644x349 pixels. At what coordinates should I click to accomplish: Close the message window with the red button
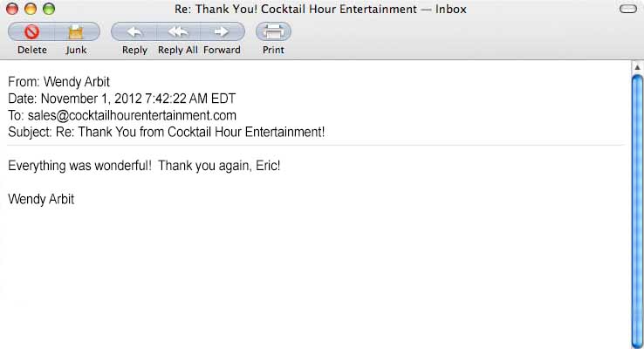pos(12,9)
